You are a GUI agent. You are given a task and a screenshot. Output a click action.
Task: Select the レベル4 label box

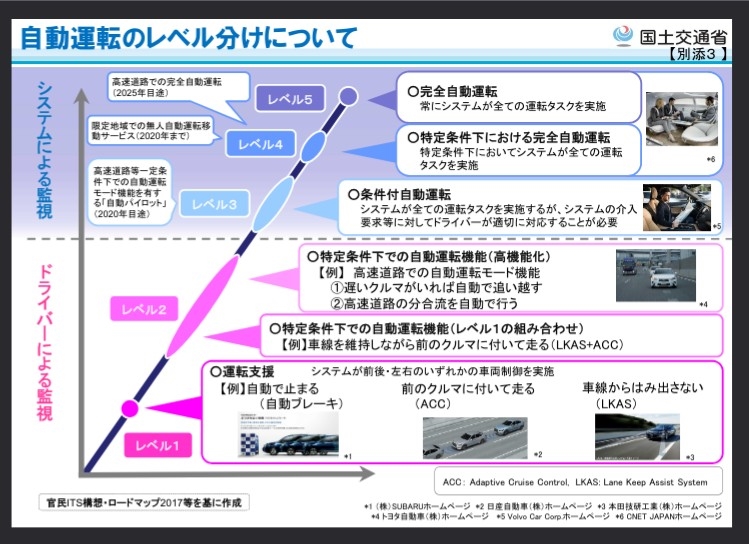coord(260,144)
